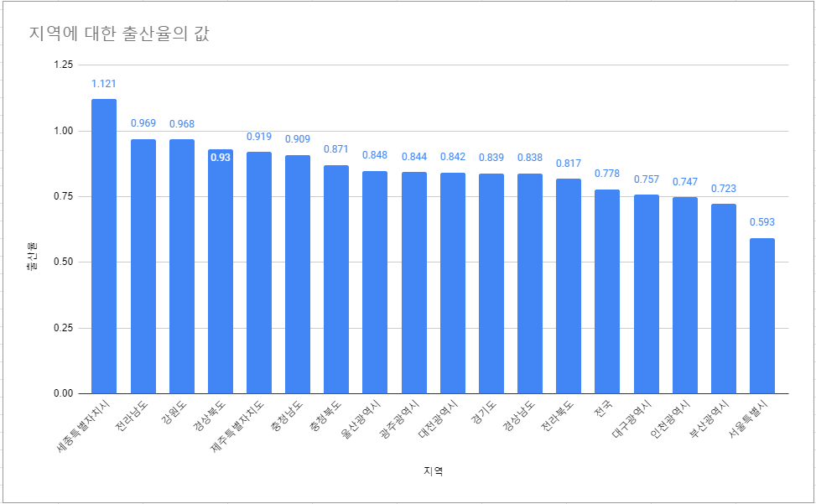Image resolution: width=816 pixels, height=504 pixels.
Task: Select the data label 1.121
Action: point(103,84)
